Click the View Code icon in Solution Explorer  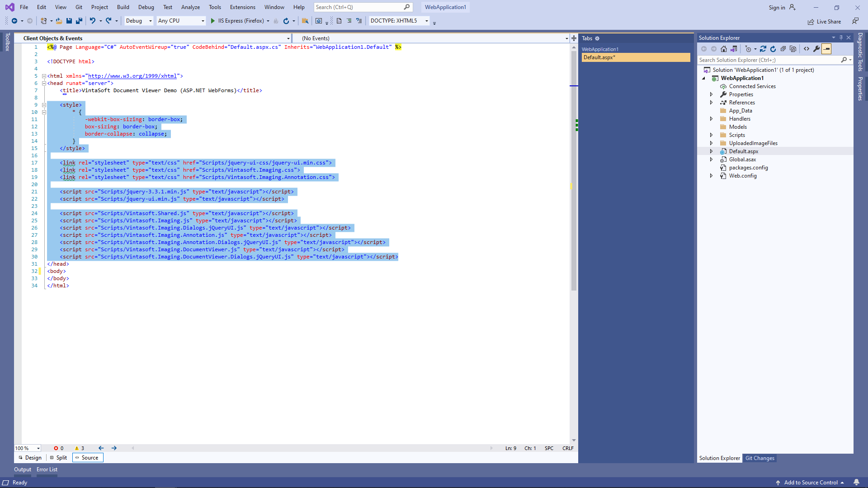[807, 49]
